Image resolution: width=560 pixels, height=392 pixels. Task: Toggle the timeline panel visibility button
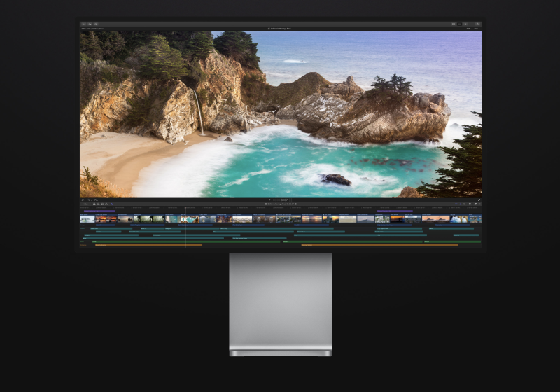461,24
